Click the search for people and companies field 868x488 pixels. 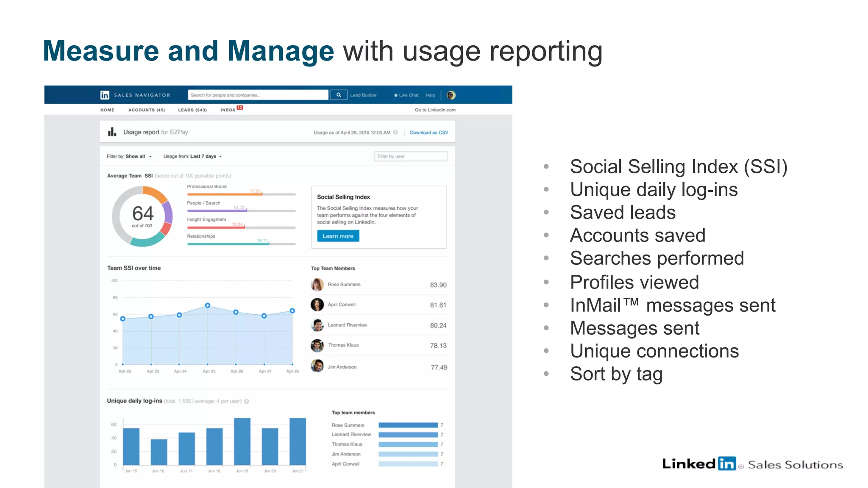[258, 95]
